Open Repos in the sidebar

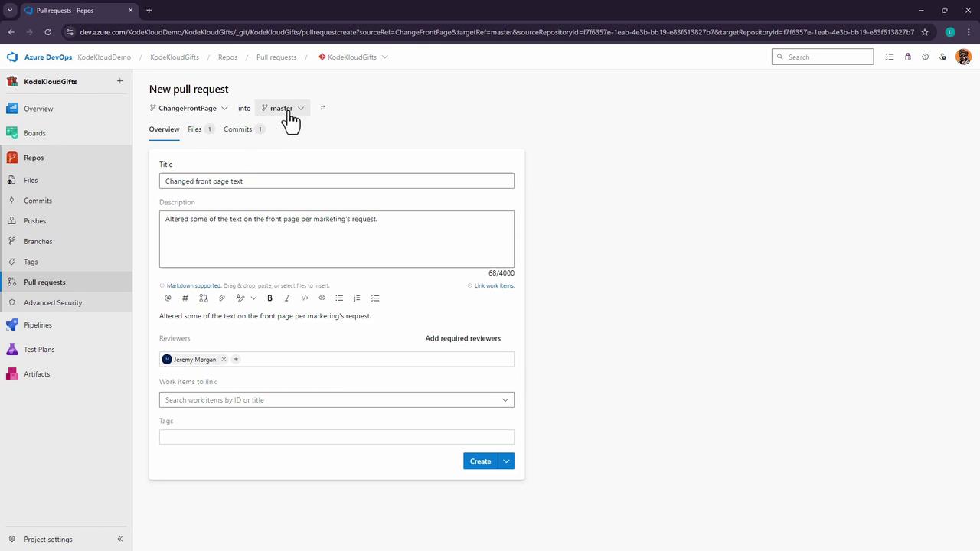pos(66,158)
